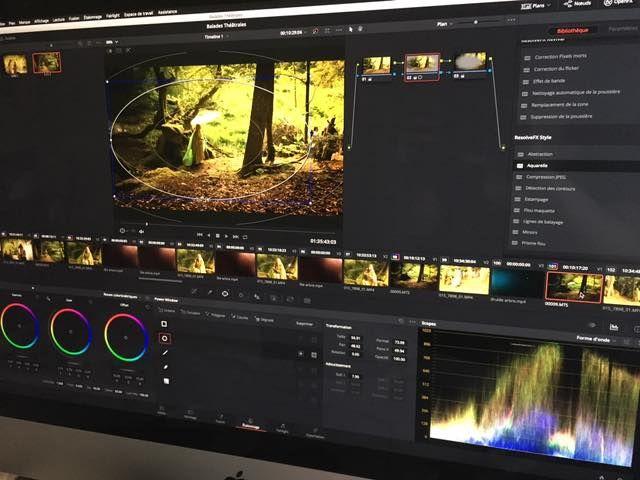Switch to the Bibliothèque tab
The height and width of the screenshot is (480, 640).
pos(572,31)
